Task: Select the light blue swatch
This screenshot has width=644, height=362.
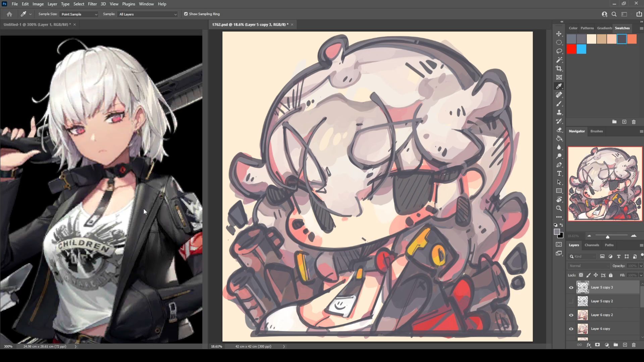Action: (x=581, y=49)
